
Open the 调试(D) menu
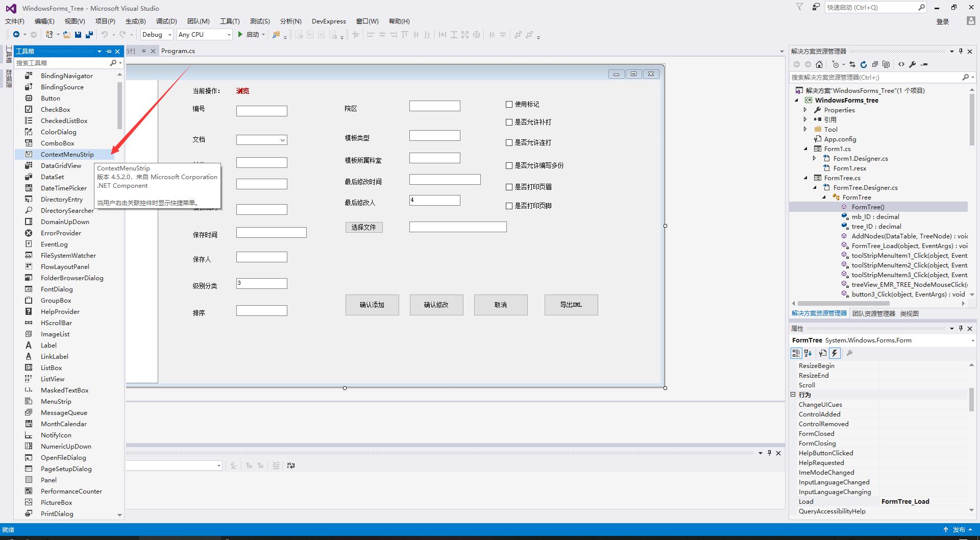[166, 21]
